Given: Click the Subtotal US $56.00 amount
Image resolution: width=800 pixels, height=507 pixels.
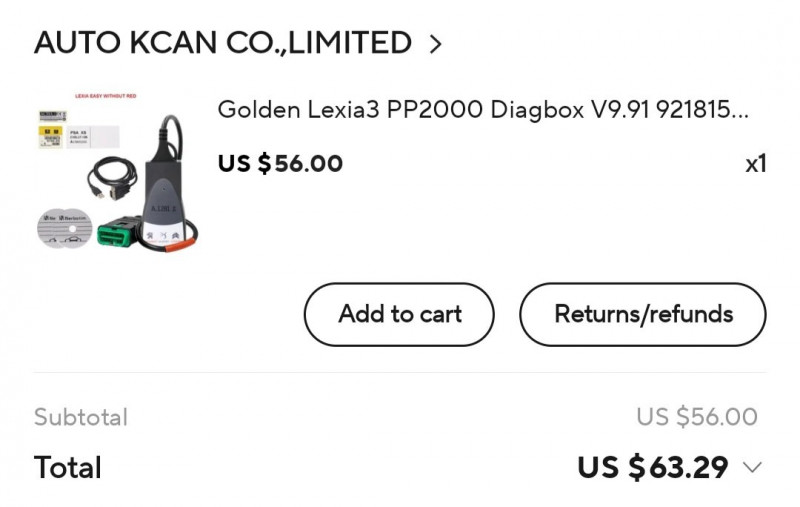Looking at the screenshot, I should click(696, 417).
